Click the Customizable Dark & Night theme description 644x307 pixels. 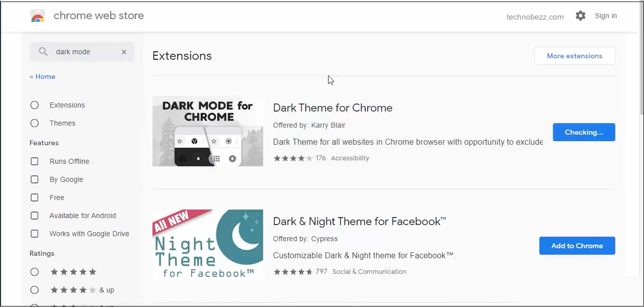(x=364, y=256)
